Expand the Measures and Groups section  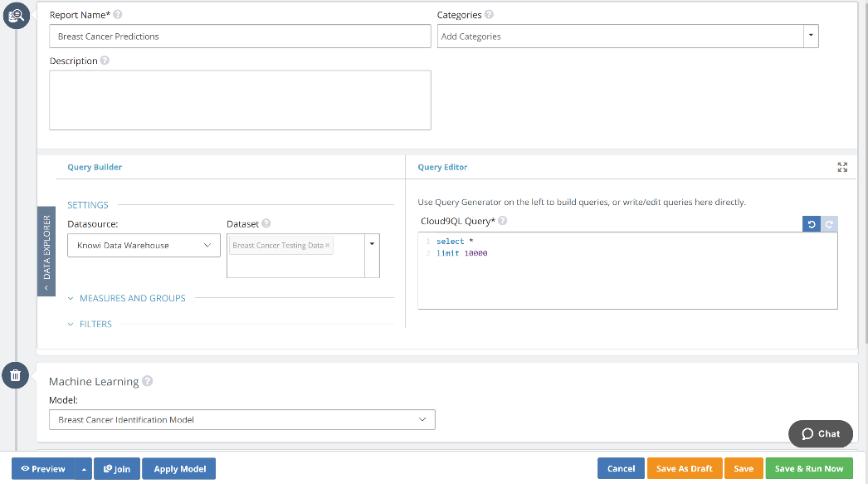[x=132, y=298]
